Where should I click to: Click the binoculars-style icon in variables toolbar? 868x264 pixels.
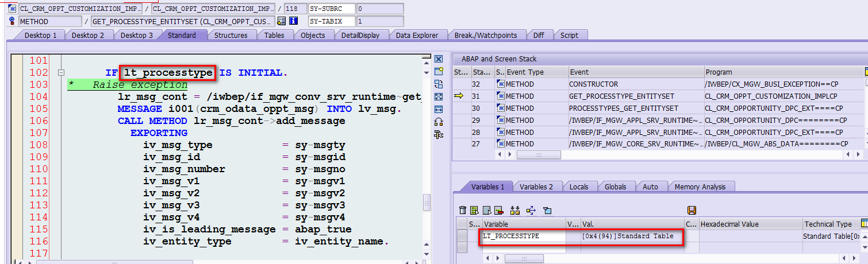(514, 210)
